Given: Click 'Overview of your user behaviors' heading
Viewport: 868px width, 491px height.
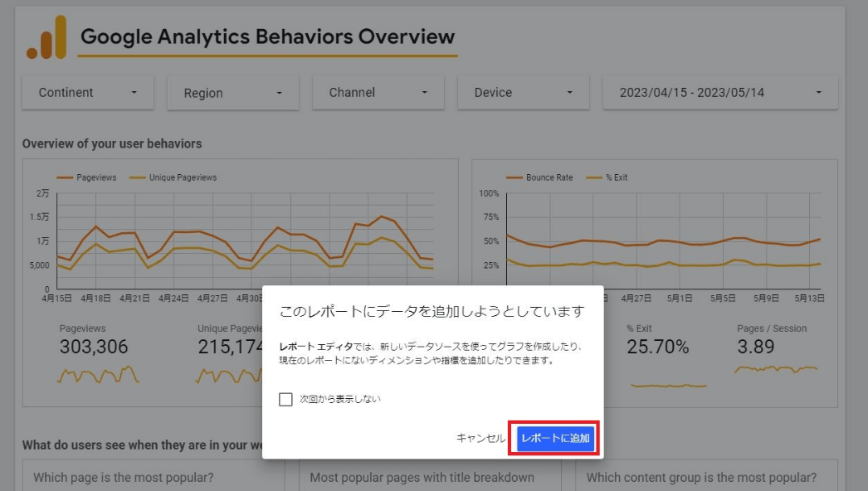Looking at the screenshot, I should click(112, 144).
